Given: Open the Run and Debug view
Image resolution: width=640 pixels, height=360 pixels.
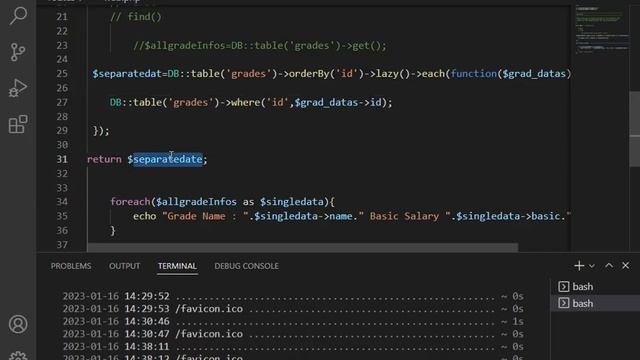Looking at the screenshot, I should coord(18,88).
